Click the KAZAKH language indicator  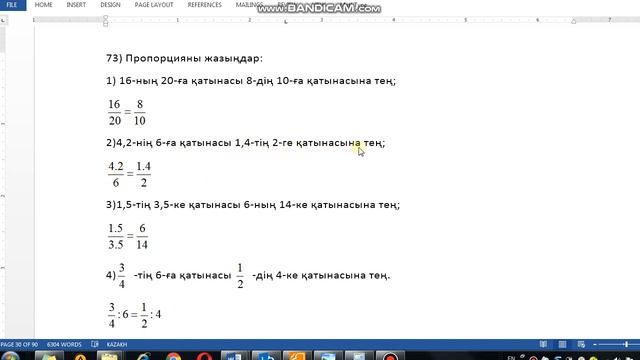(117, 344)
